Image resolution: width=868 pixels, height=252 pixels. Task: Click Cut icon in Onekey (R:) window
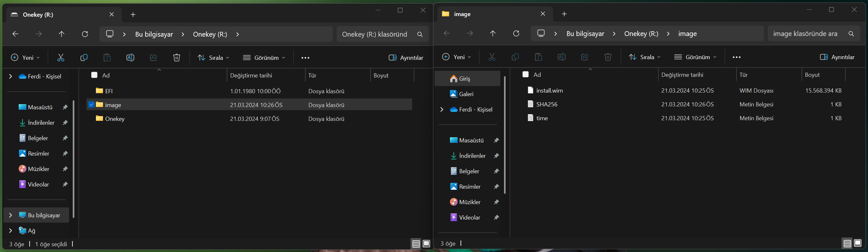61,58
